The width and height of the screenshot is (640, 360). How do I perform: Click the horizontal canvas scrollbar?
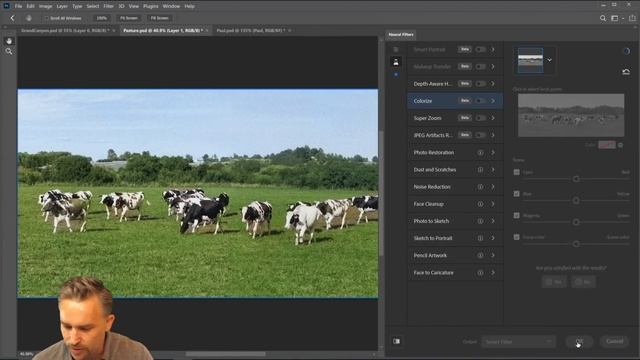(225, 354)
